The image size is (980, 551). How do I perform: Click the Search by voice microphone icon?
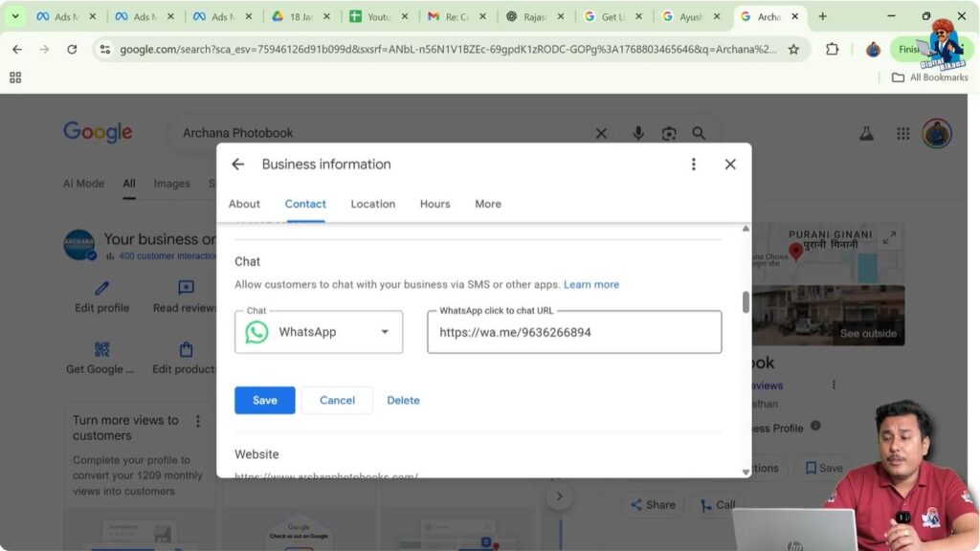tap(638, 133)
